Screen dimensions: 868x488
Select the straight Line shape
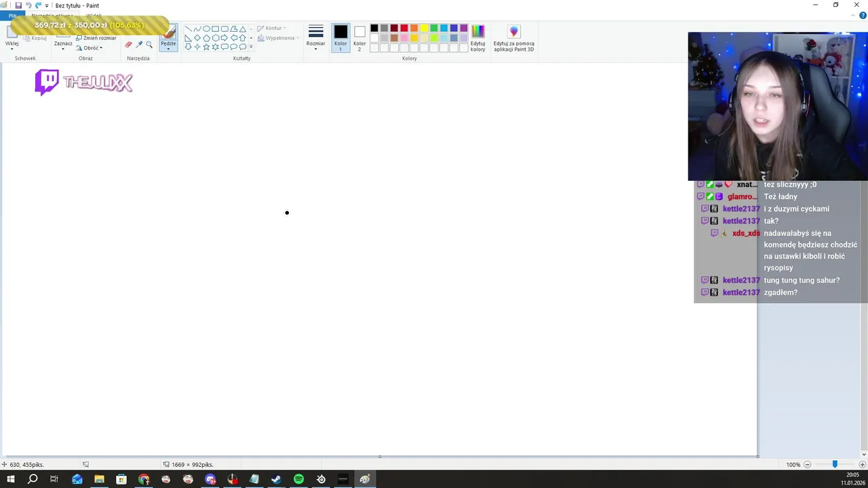(x=189, y=29)
